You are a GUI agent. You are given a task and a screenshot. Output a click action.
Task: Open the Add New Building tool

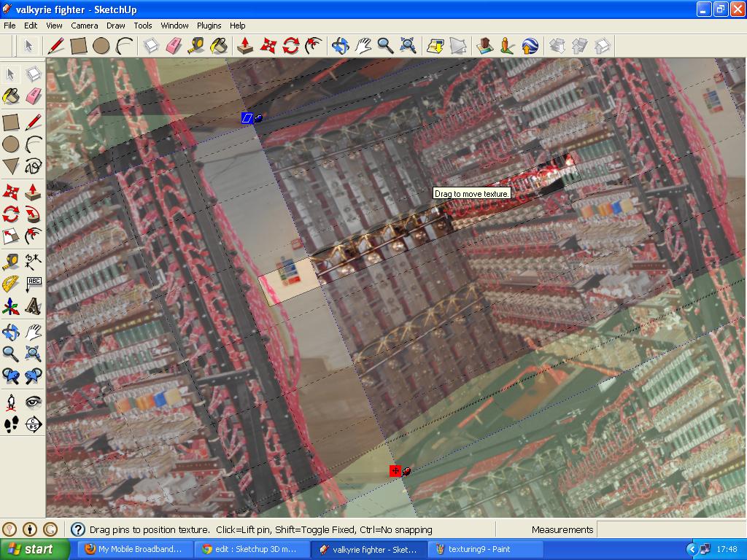484,46
